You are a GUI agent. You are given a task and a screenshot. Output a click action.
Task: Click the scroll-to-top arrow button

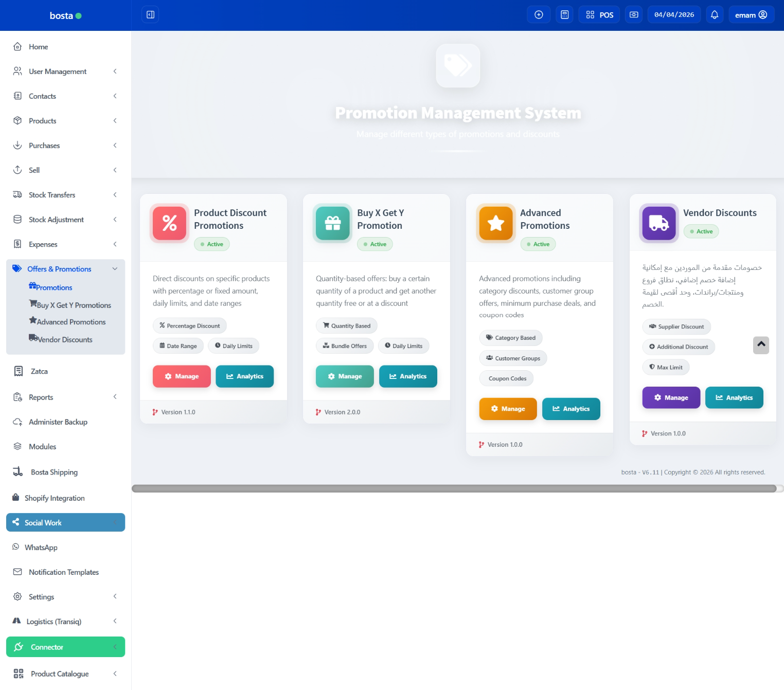click(x=761, y=345)
